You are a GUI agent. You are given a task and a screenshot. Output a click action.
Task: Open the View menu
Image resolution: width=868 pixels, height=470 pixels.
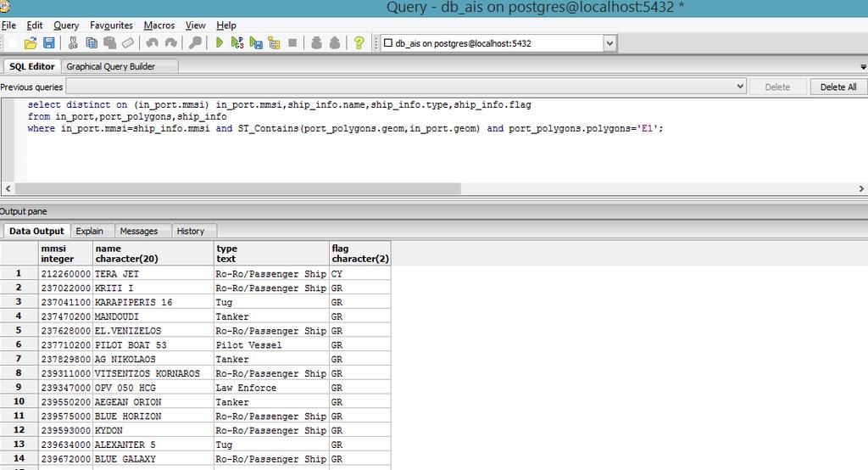point(196,25)
